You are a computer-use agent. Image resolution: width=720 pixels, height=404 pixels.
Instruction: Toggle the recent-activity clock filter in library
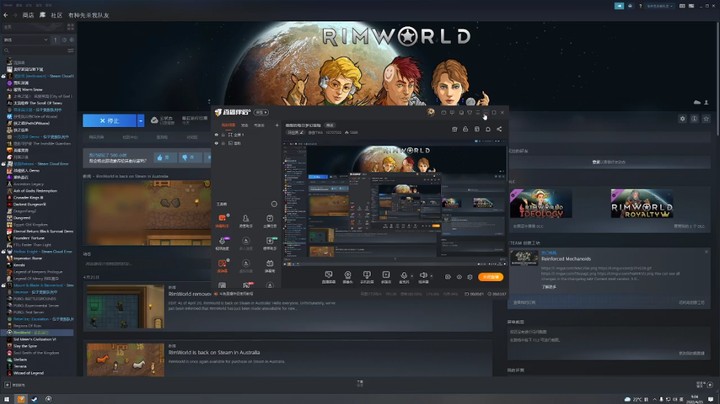pos(64,40)
